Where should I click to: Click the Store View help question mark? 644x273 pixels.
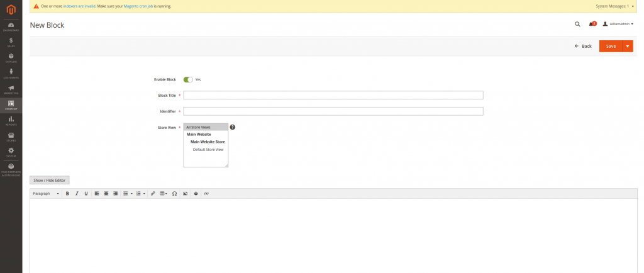(x=233, y=127)
